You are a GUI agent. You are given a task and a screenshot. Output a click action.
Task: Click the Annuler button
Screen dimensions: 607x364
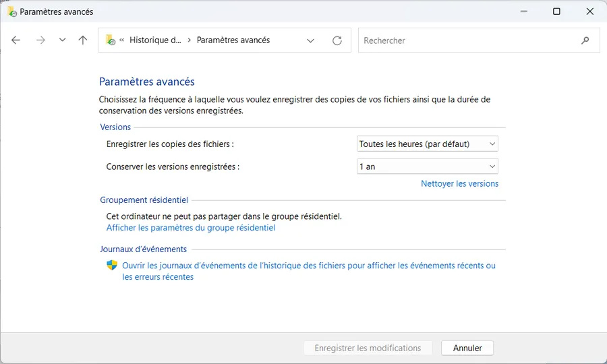[467, 348]
